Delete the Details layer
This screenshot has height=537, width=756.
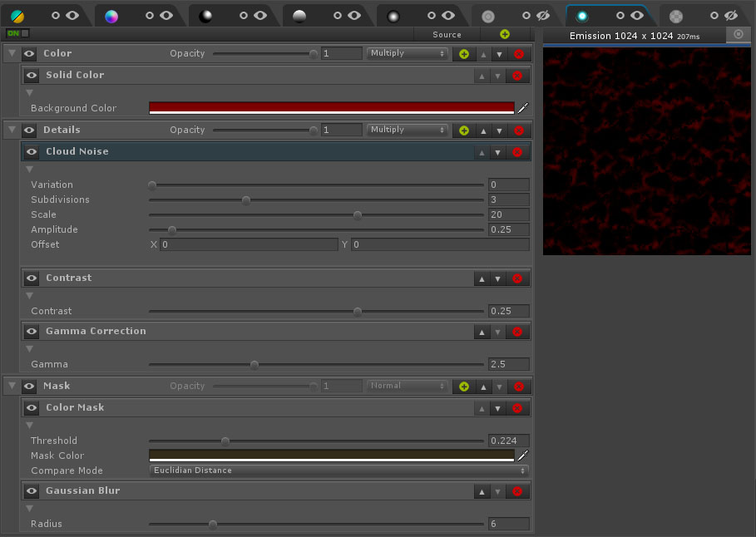point(519,131)
